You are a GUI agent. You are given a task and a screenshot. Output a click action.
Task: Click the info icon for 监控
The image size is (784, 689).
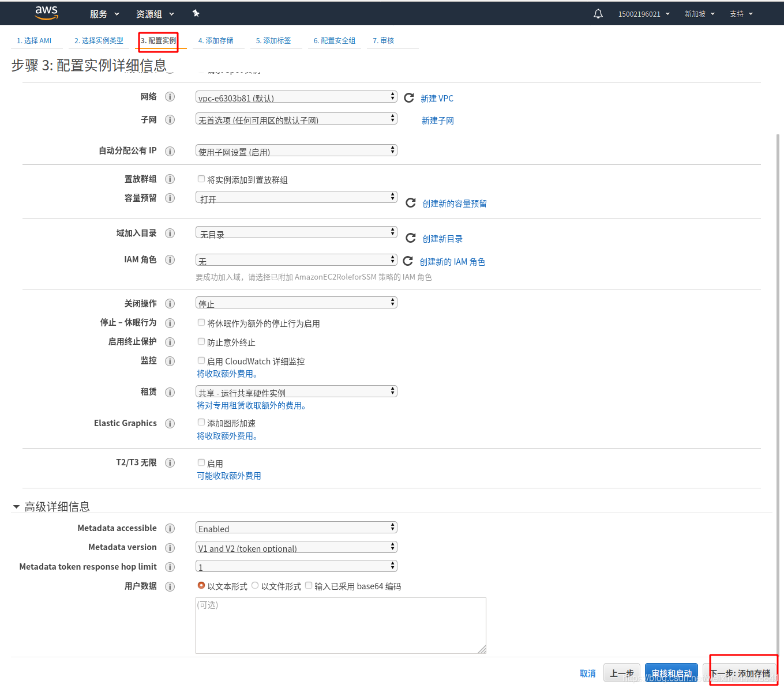(x=170, y=361)
